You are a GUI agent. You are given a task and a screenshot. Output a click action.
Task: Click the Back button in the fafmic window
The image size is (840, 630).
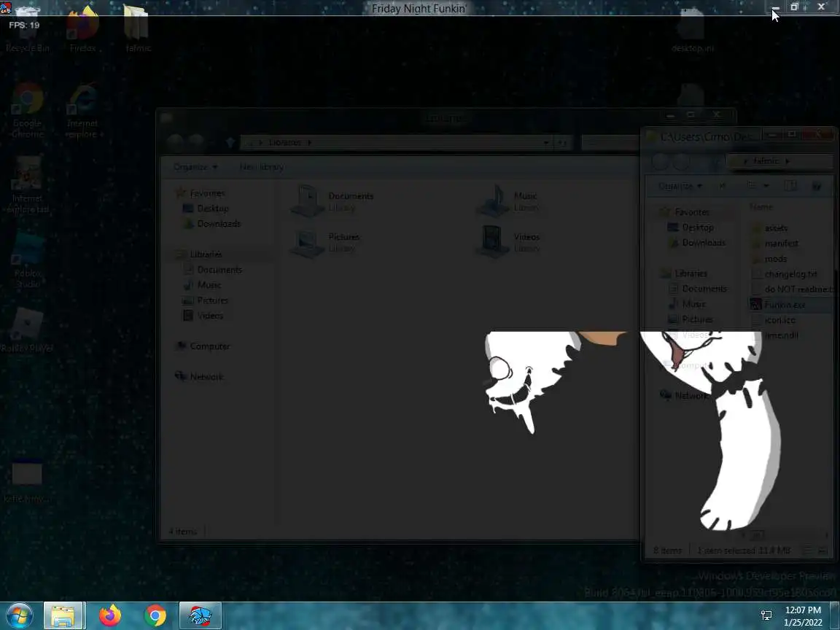(660, 161)
